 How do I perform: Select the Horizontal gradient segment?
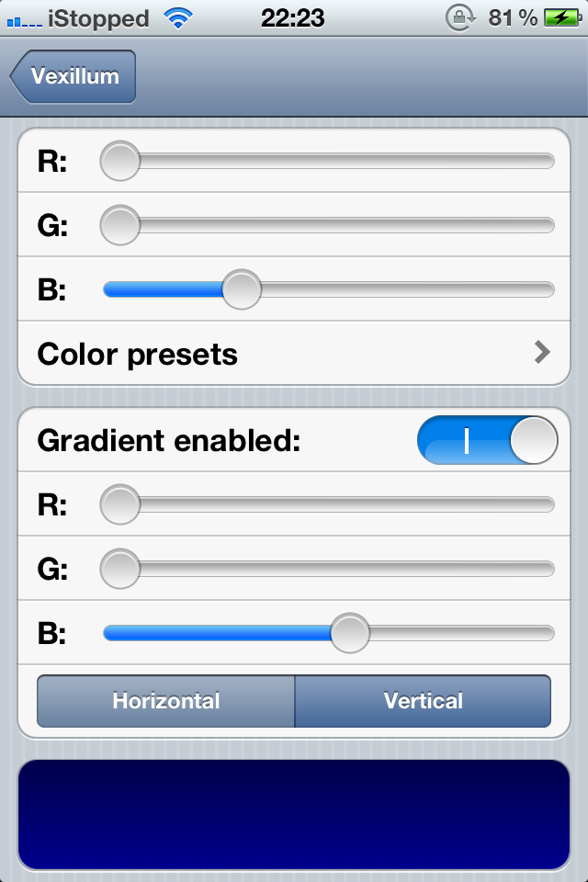pyautogui.click(x=165, y=701)
